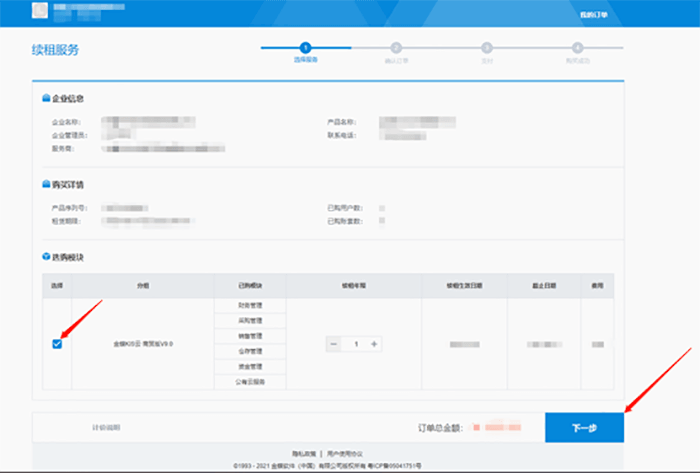Image resolution: width=700 pixels, height=473 pixels.
Task: Click the 购买详情 section icon
Action: 46,185
